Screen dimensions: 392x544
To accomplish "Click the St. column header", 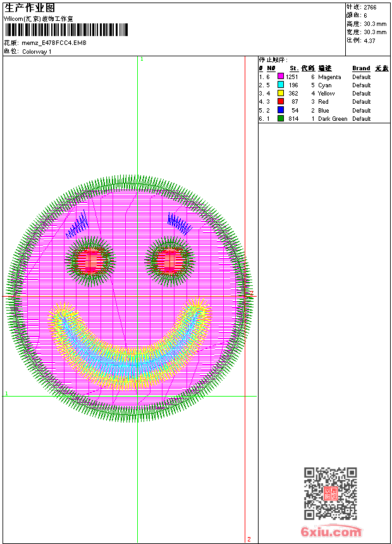I will pyautogui.click(x=294, y=68).
